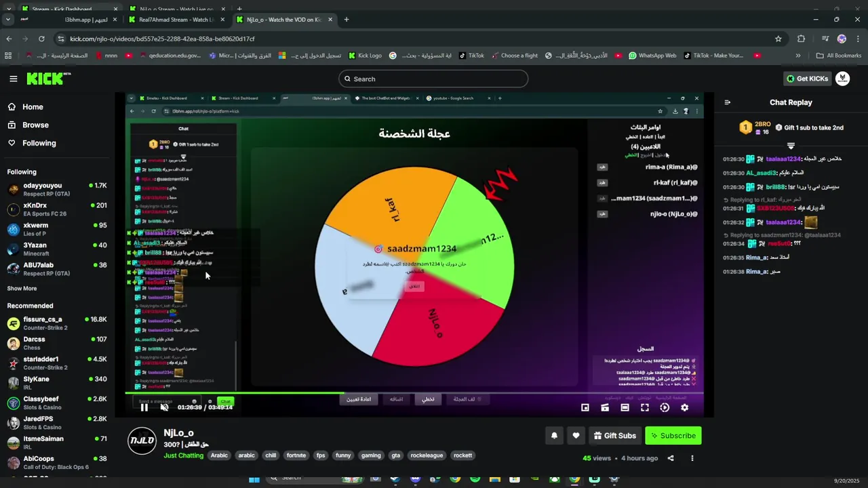868x488 pixels.
Task: Click the fortnite tag
Action: click(296, 455)
